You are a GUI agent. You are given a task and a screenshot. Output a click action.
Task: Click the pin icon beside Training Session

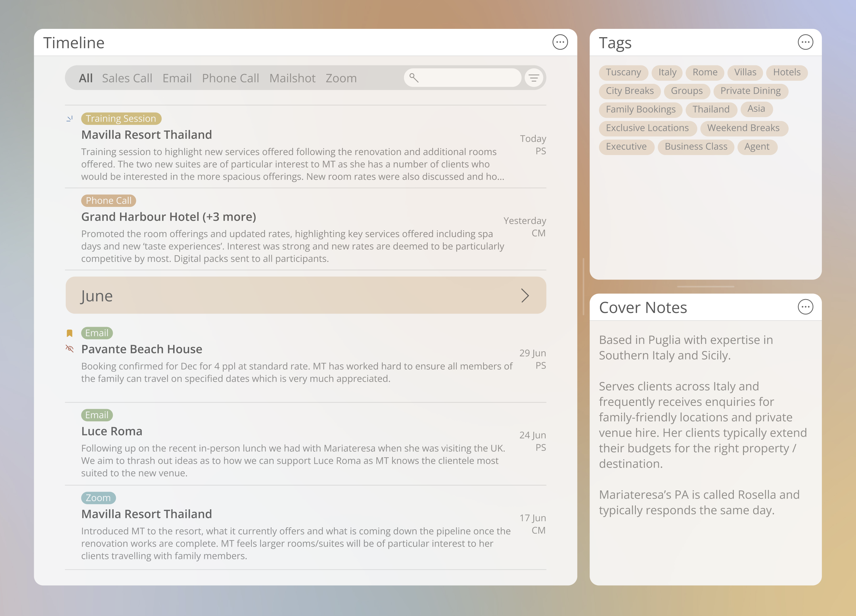coord(69,119)
